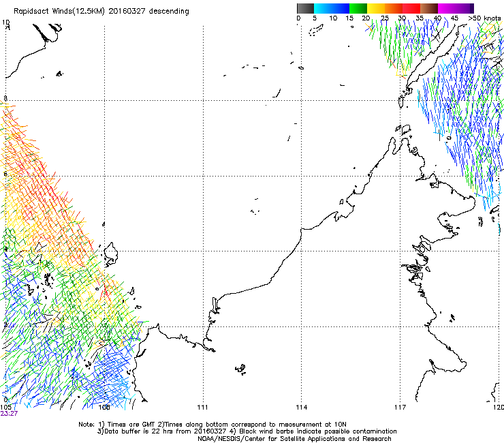The width and height of the screenshot is (504, 443).
Task: Click the '117' longitude axis label
Action: coord(400,408)
